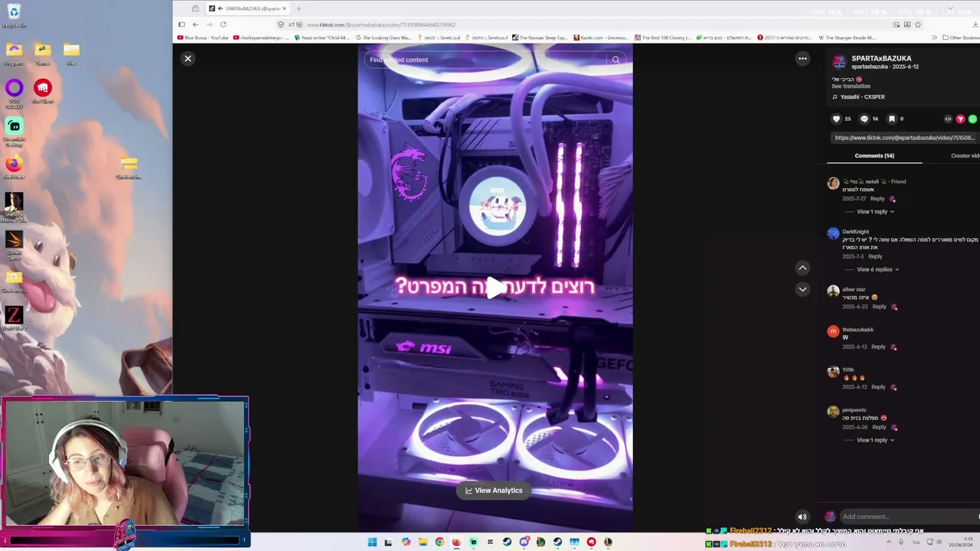Reply to DarkKnight's comment
This screenshot has height=551, width=980.
click(x=875, y=256)
